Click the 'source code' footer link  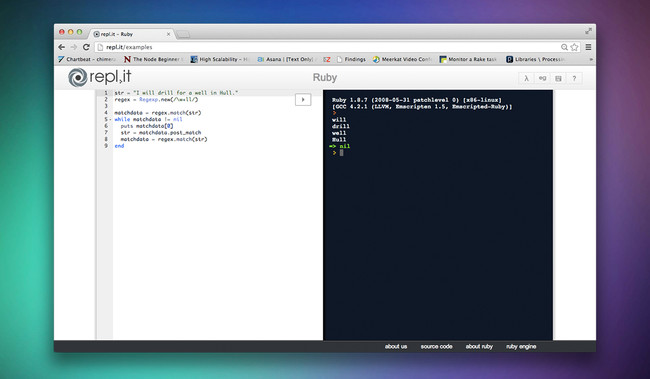click(x=437, y=347)
